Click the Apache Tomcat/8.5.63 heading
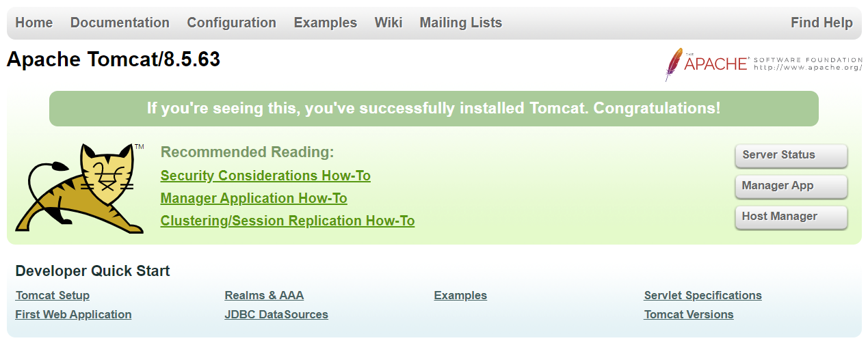 114,60
